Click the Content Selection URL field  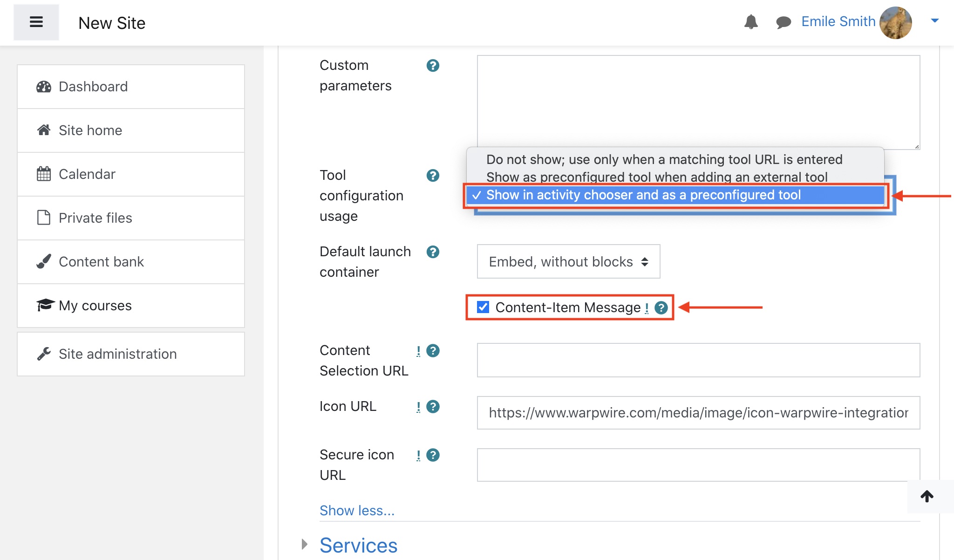[698, 360]
